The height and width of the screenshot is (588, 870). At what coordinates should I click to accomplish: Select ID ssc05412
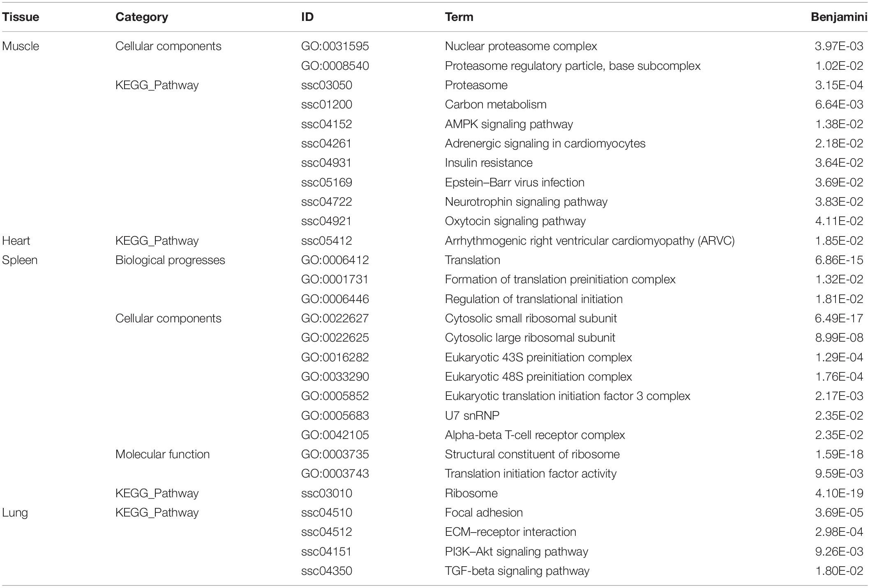[327, 241]
